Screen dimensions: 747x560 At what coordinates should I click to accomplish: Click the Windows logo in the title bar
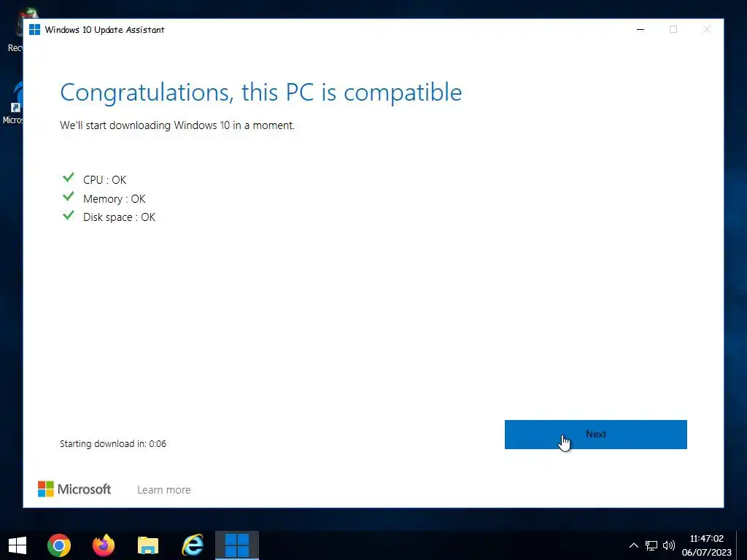[34, 29]
